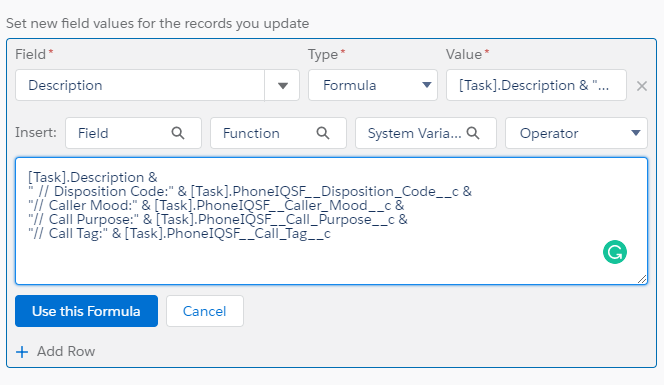
Task: Open the Description field dropdown arrow
Action: coord(282,86)
